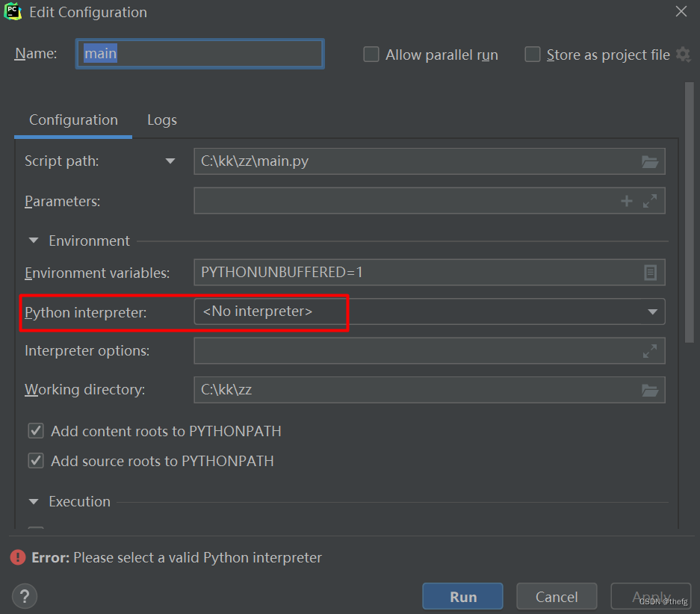This screenshot has width=700, height=614.
Task: Expand the Parameters field editor
Action: point(649,201)
